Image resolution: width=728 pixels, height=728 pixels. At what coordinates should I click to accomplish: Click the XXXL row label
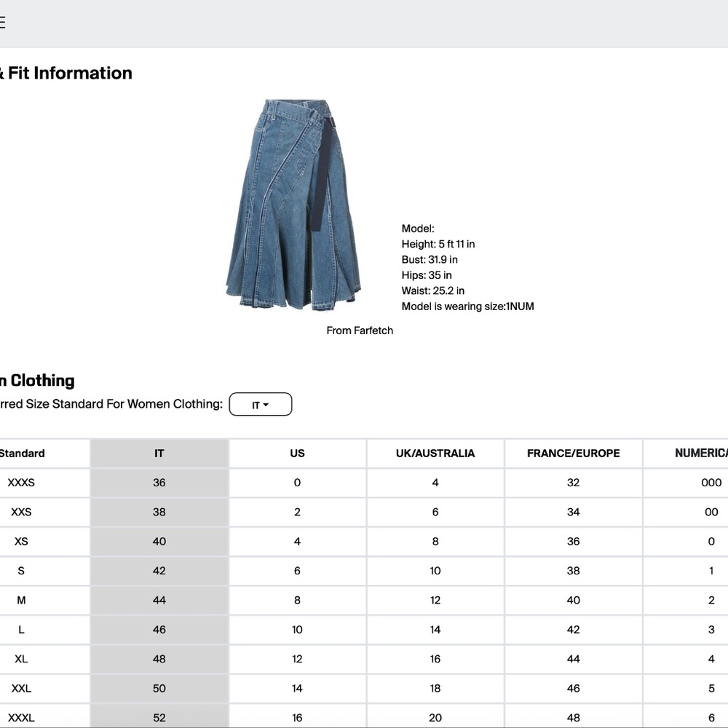pyautogui.click(x=21, y=718)
